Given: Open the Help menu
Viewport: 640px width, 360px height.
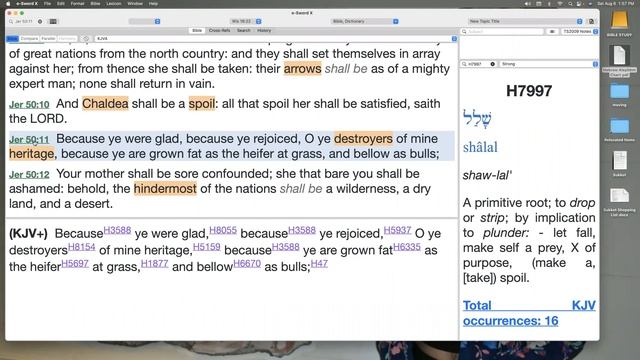Looking at the screenshot, I should (153, 3).
